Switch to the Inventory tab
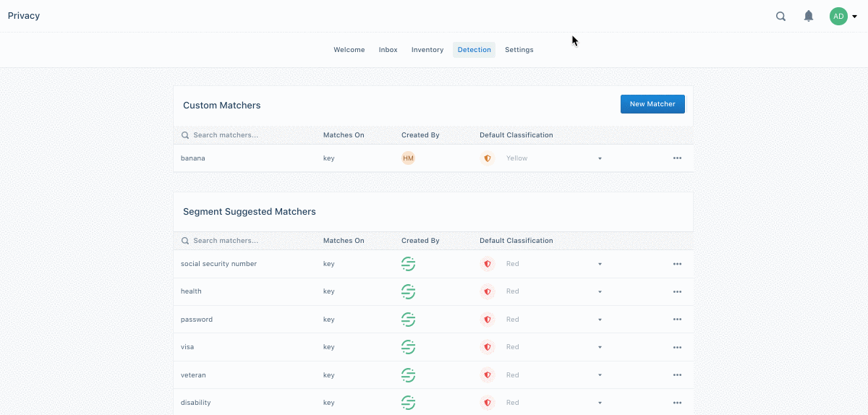This screenshot has width=868, height=415. click(x=427, y=50)
